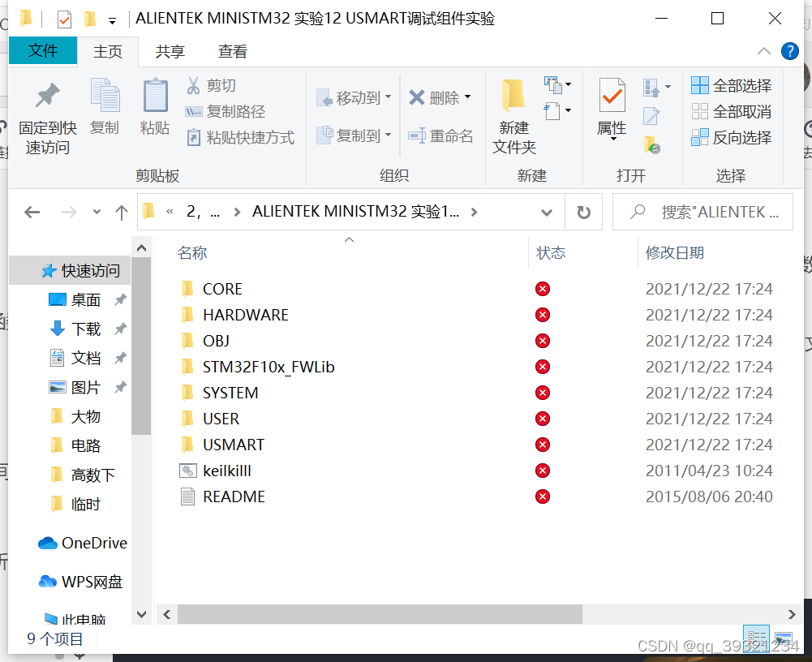Select the SYSTEM folder
Image resolution: width=812 pixels, height=662 pixels.
(x=230, y=393)
